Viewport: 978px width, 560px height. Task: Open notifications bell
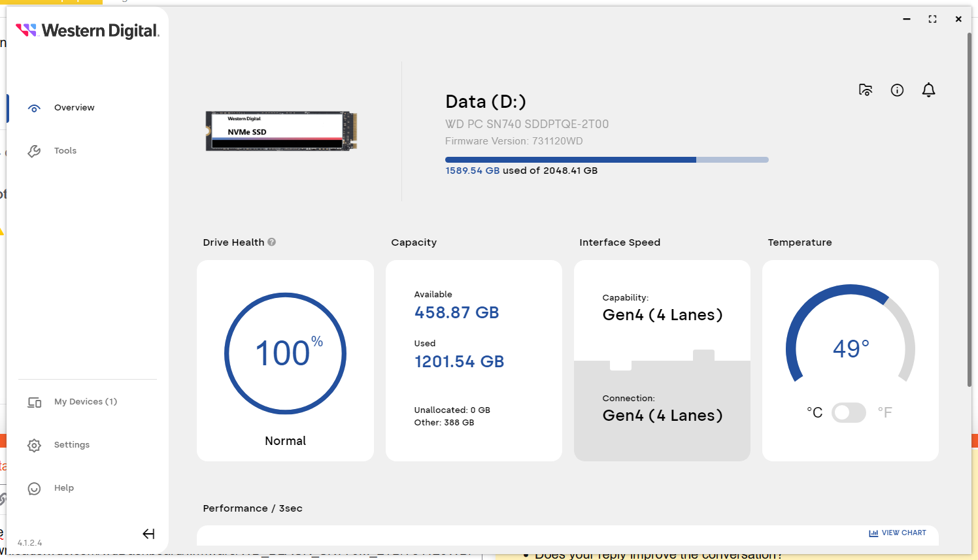(928, 90)
